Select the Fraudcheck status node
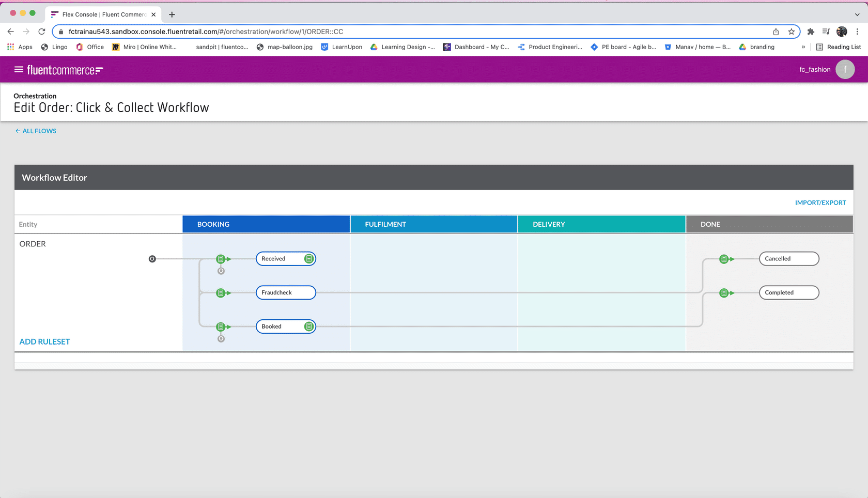 pos(285,293)
